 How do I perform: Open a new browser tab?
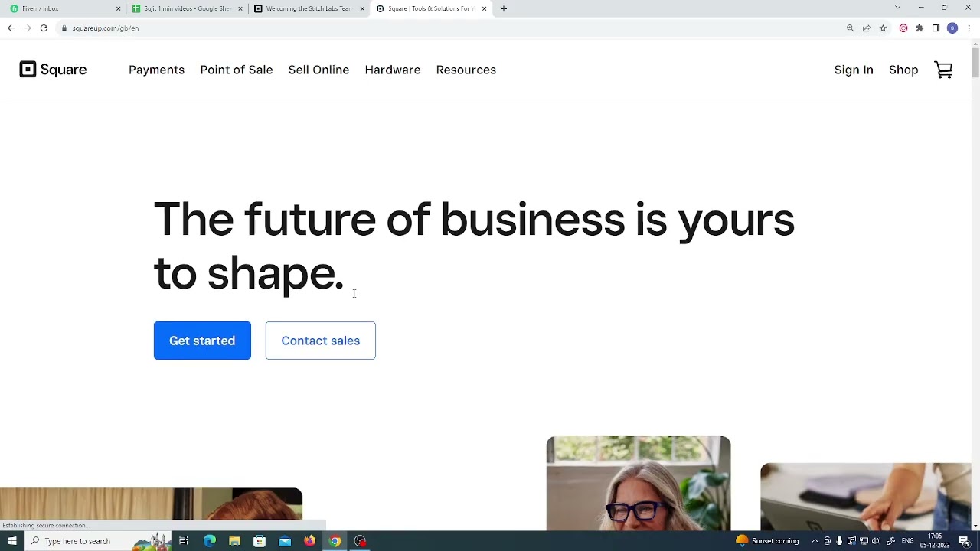click(503, 8)
